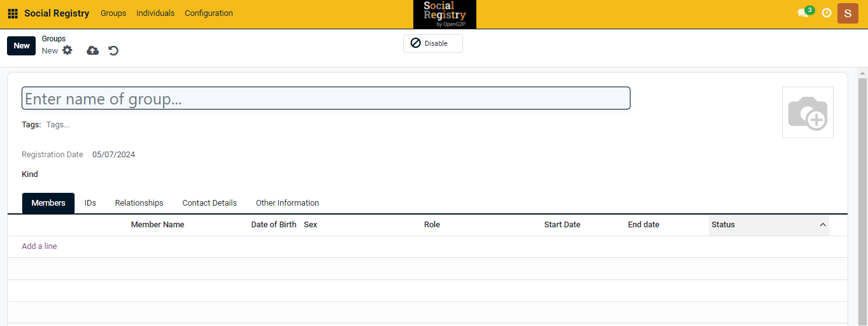The width and height of the screenshot is (868, 326).
Task: Open the Individuals menu
Action: 155,13
